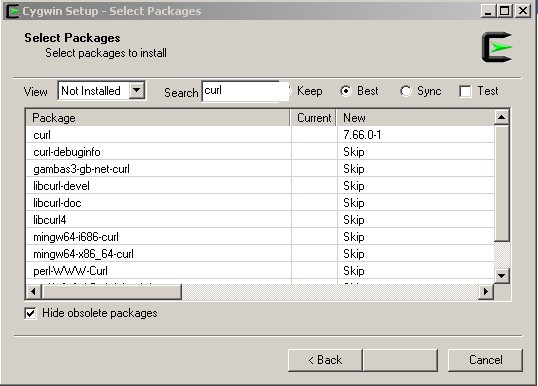The width and height of the screenshot is (538, 386).
Task: Change Skip for libcurl-devel
Action: tap(354, 186)
